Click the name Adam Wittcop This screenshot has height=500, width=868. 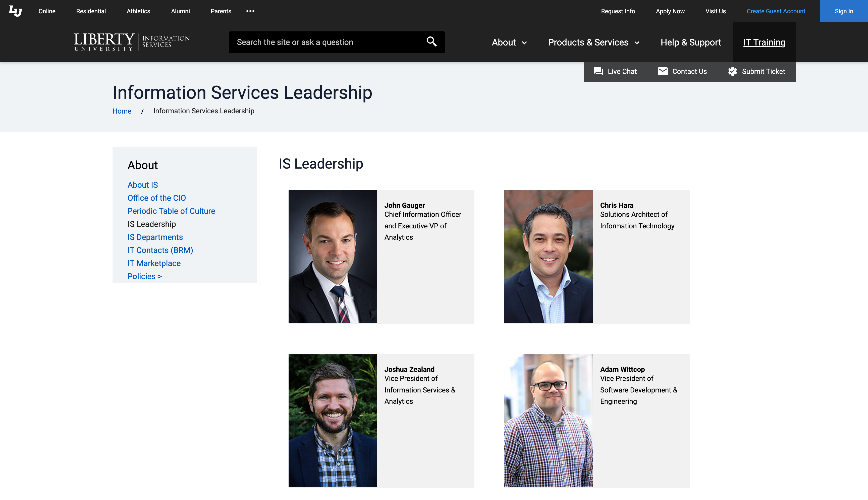click(x=622, y=369)
